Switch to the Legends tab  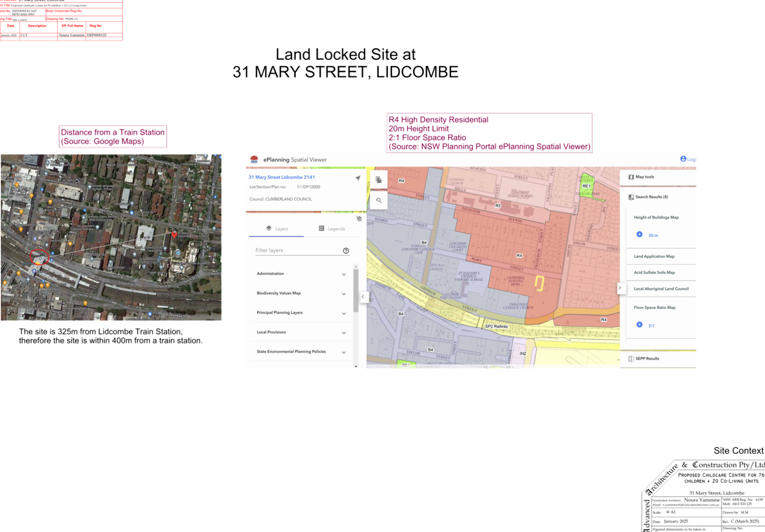click(x=332, y=229)
